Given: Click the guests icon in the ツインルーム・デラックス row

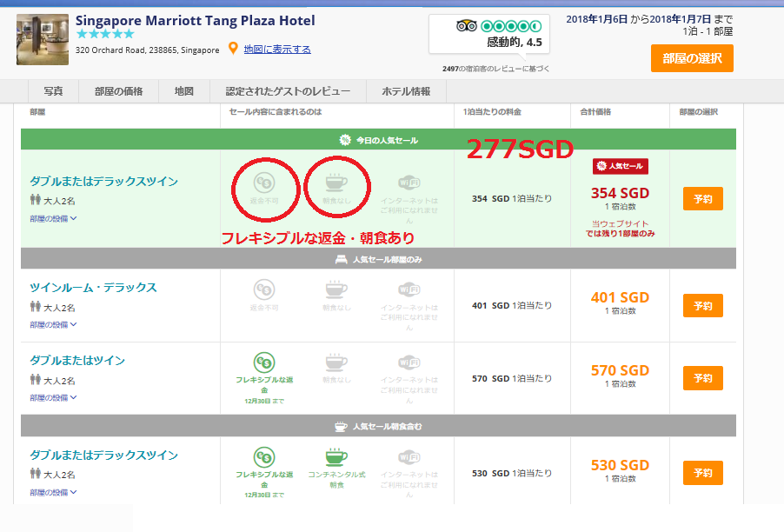Looking at the screenshot, I should [35, 307].
